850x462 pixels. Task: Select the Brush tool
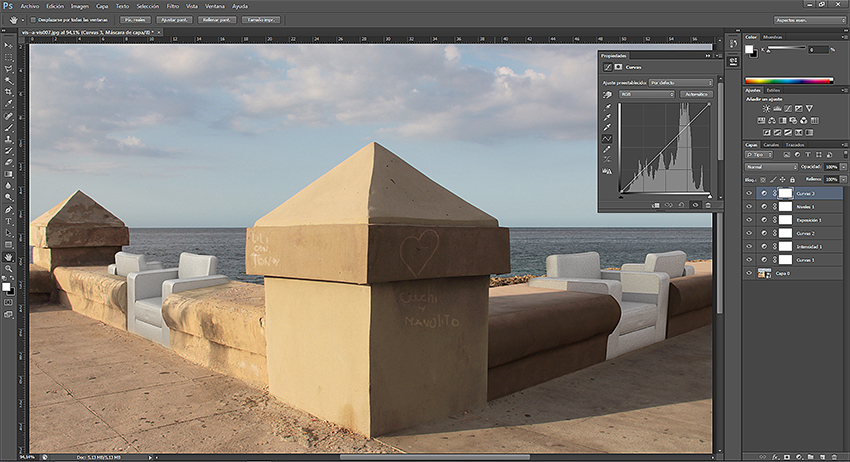point(9,126)
